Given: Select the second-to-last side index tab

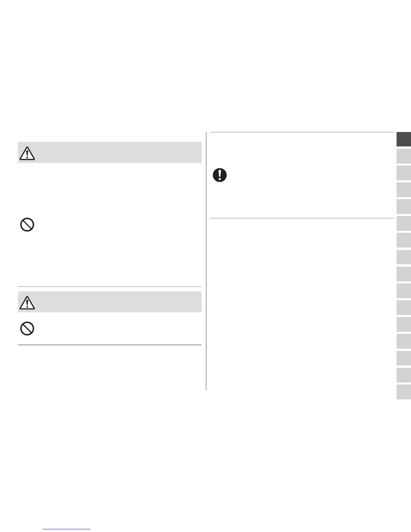Looking at the screenshot, I should pos(404,375).
